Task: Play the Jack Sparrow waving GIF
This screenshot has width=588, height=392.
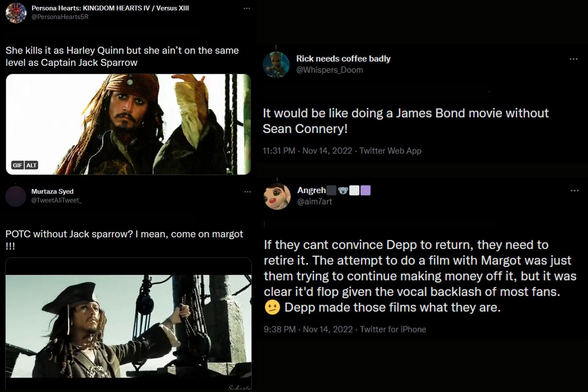Action: coord(128,124)
